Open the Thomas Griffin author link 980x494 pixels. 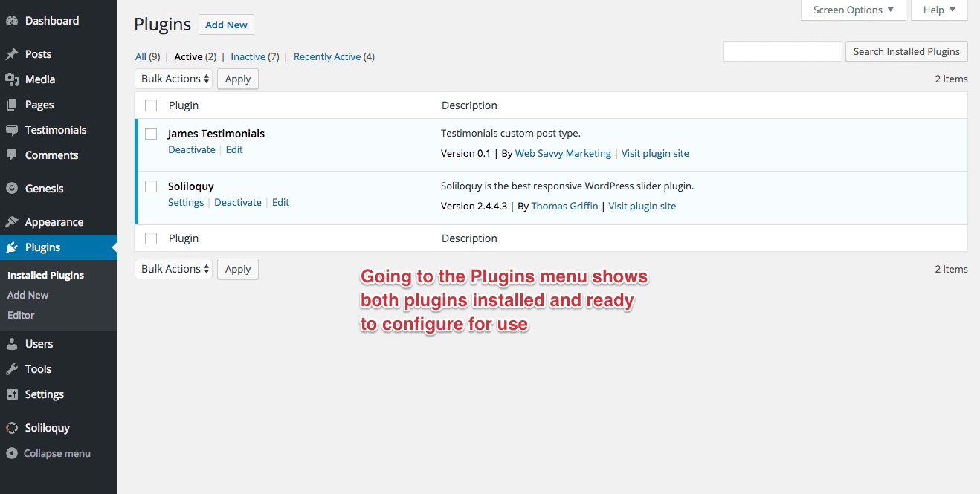click(x=565, y=207)
